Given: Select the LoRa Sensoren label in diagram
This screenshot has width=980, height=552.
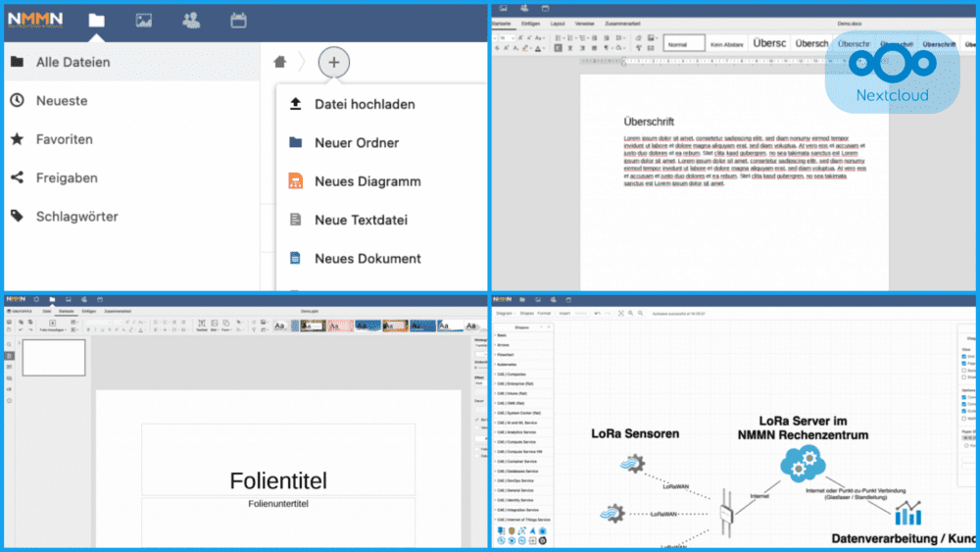Looking at the screenshot, I should pos(635,433).
